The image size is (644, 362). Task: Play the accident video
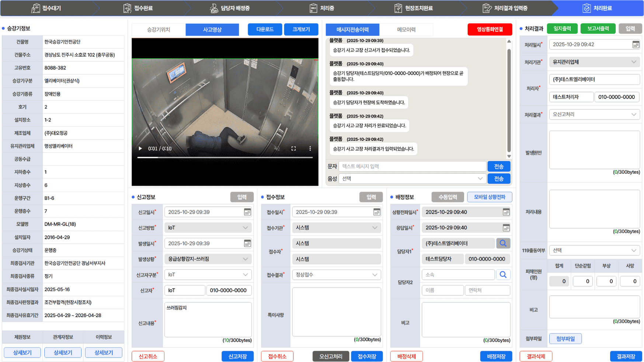pos(140,148)
